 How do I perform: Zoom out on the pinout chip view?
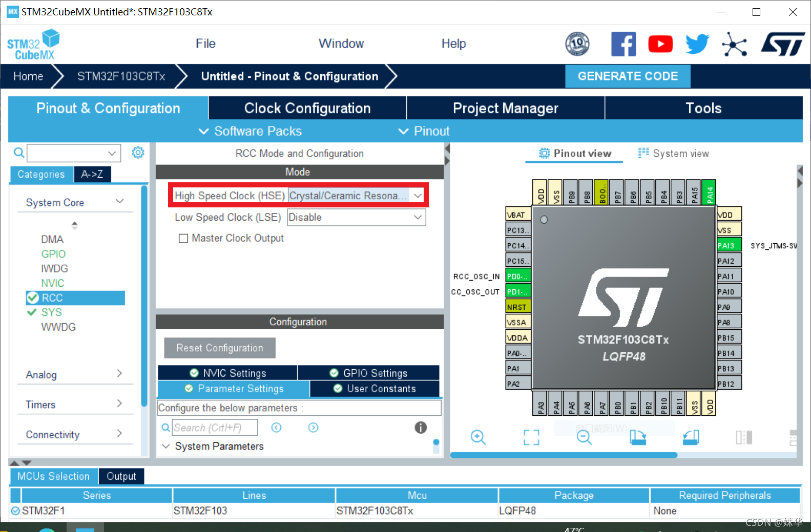click(x=584, y=437)
